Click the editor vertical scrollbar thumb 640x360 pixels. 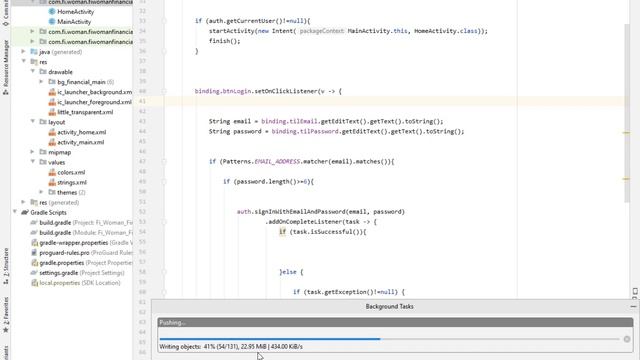(x=627, y=113)
